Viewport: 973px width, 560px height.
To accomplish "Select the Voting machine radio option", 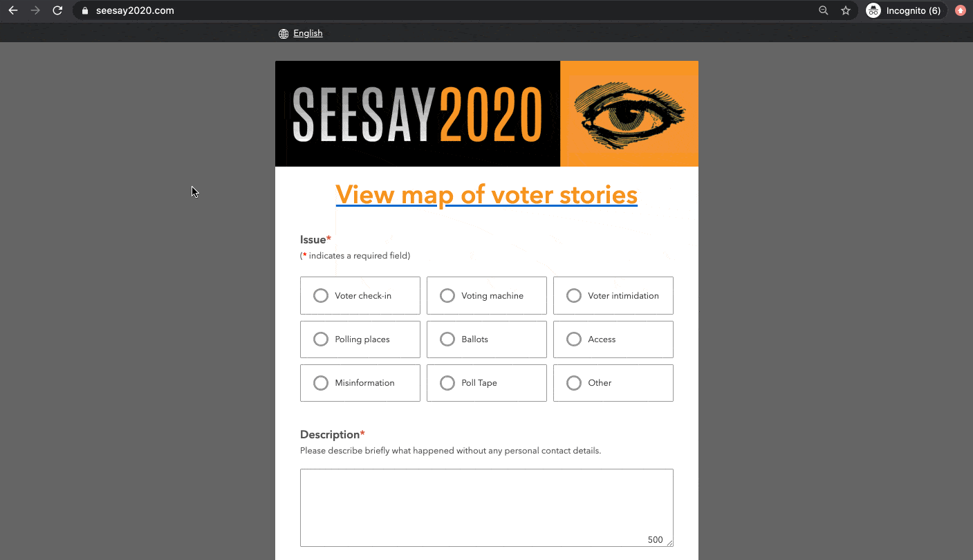I will [x=487, y=296].
